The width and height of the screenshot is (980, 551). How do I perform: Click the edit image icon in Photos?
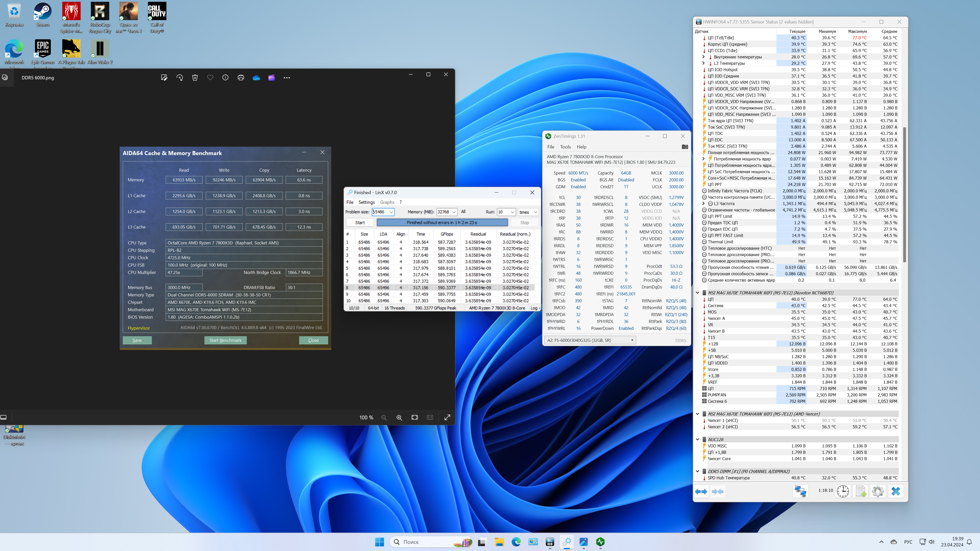(164, 78)
